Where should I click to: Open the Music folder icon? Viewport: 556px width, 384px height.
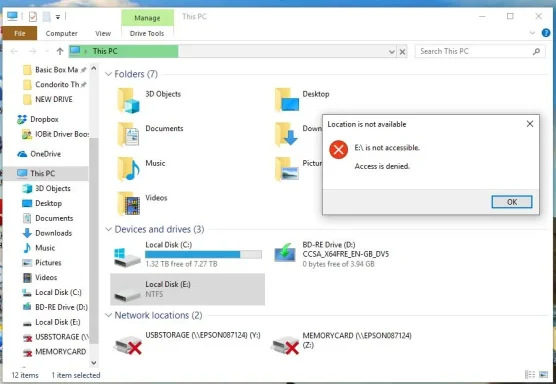[x=128, y=169]
